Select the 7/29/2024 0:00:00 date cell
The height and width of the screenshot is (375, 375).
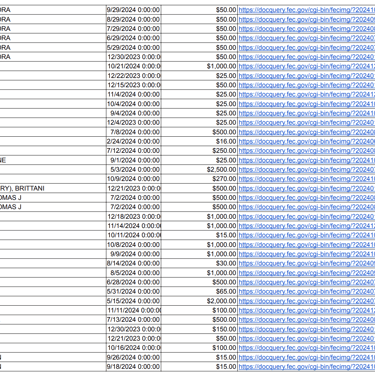click(x=134, y=29)
